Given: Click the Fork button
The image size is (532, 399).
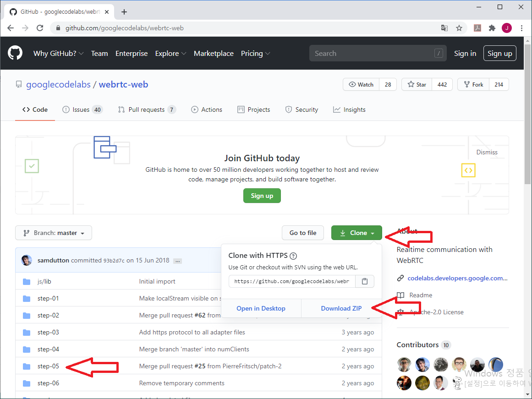Looking at the screenshot, I should (x=473, y=84).
